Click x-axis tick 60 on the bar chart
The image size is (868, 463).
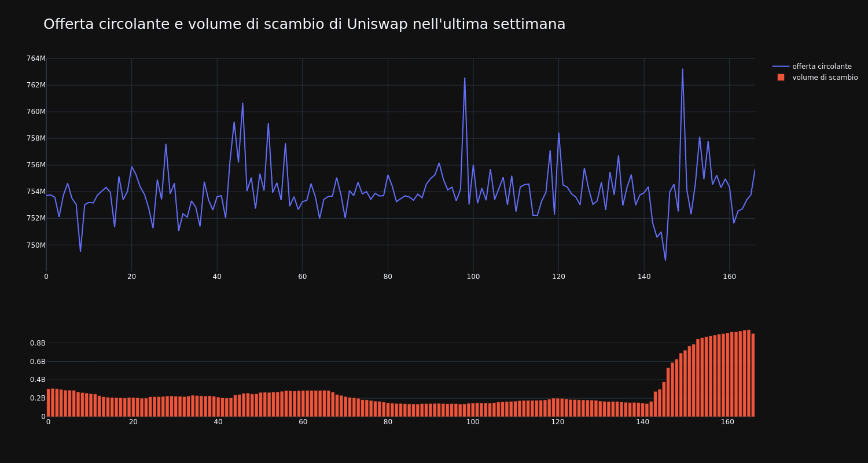pos(303,422)
